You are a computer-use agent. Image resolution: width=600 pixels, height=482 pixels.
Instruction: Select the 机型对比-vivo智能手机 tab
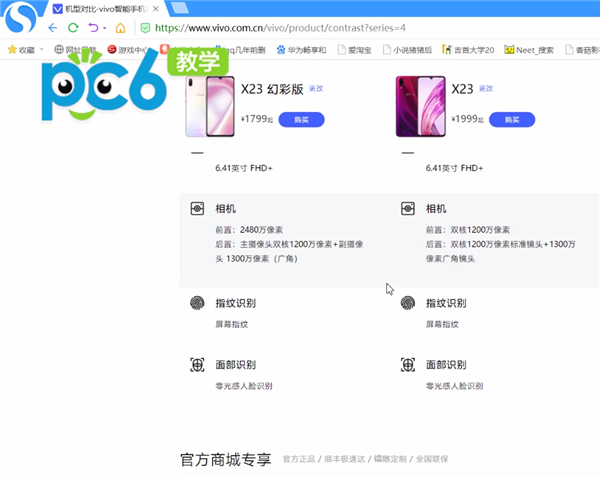104,9
